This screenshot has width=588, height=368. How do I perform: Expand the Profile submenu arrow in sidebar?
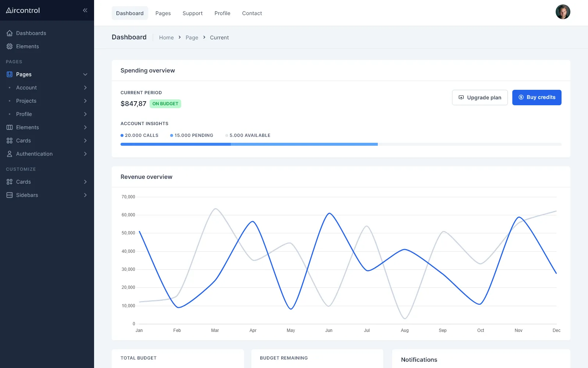pyautogui.click(x=85, y=114)
